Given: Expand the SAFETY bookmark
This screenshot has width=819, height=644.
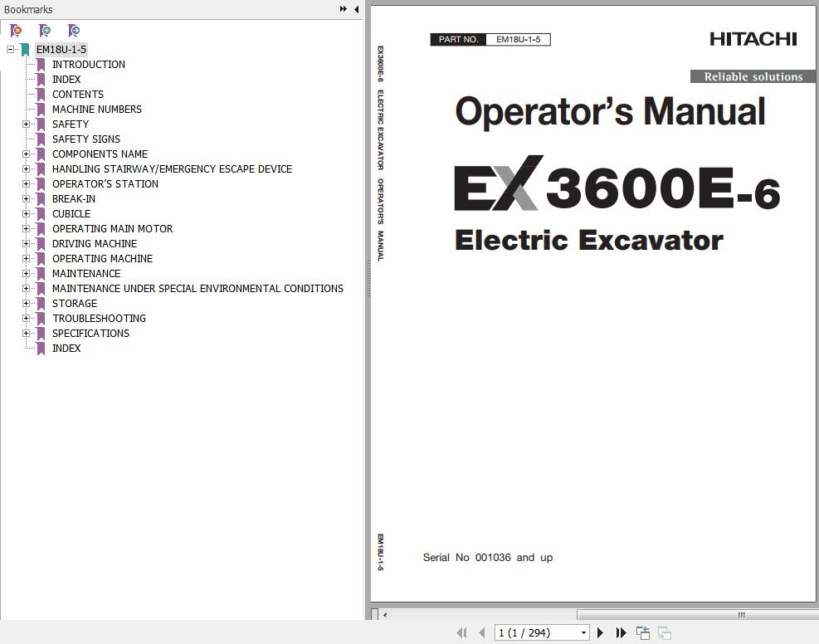Looking at the screenshot, I should coord(26,124).
